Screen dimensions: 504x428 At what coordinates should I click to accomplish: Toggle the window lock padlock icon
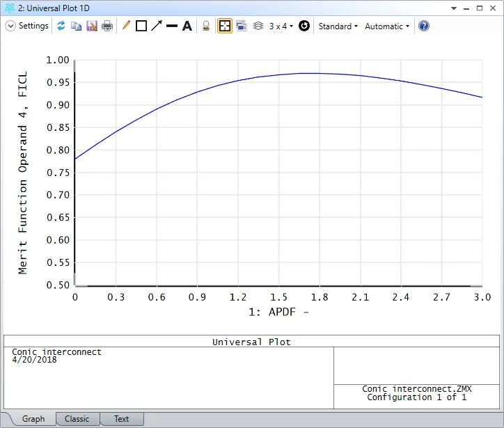click(x=206, y=26)
